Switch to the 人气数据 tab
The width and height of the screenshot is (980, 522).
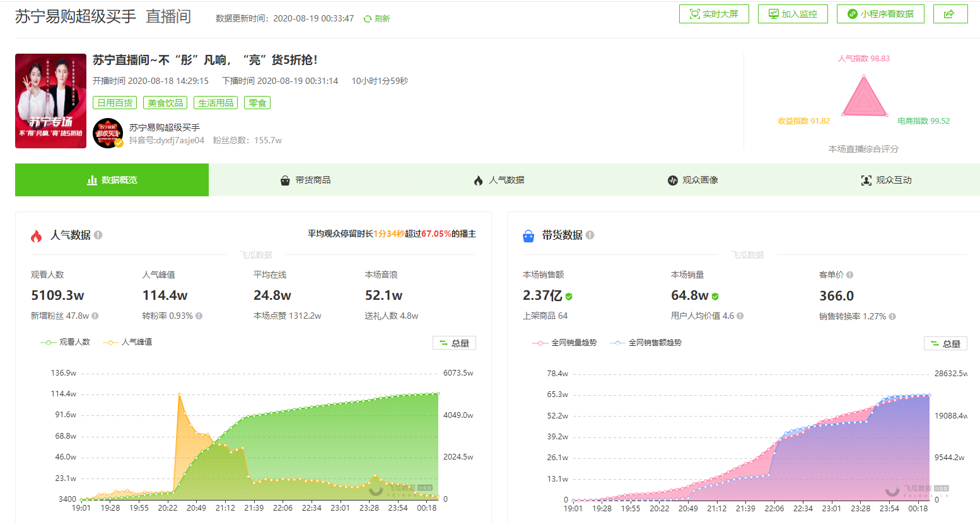[499, 180]
